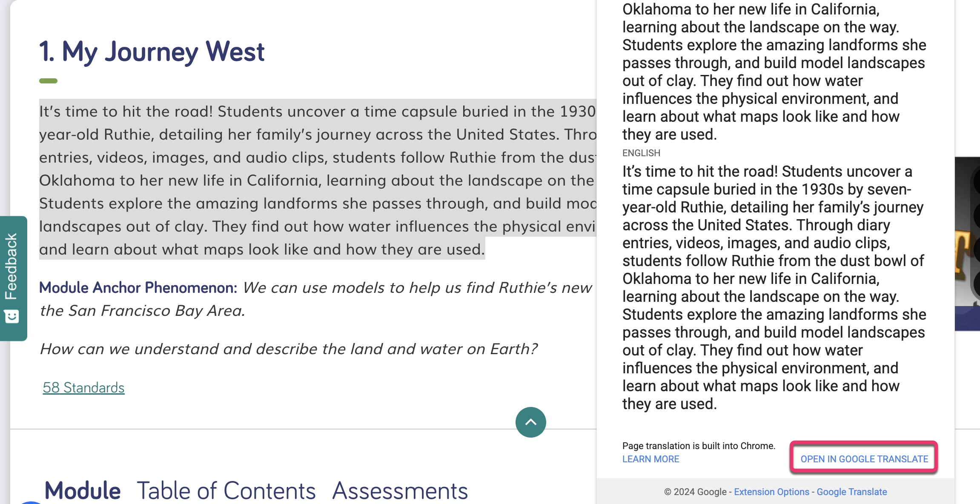Viewport: 980px width, 504px height.
Task: Open Extension Options link in footer
Action: [x=771, y=492]
